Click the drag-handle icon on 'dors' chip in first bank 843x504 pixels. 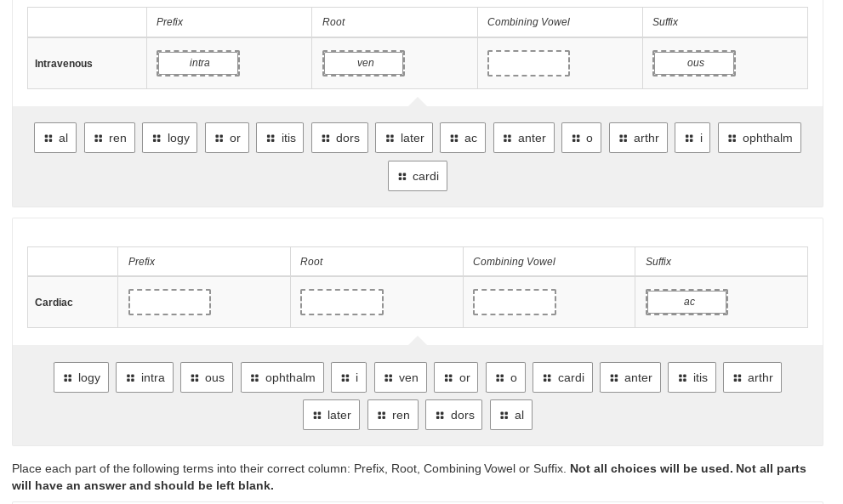pos(326,139)
